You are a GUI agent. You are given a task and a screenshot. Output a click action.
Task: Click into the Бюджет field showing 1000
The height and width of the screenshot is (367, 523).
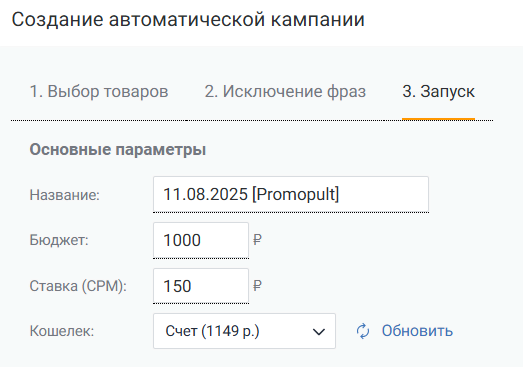click(x=201, y=240)
